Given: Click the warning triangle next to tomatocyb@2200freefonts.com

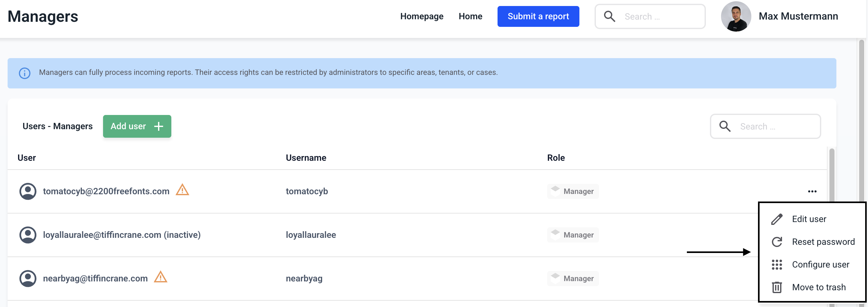Looking at the screenshot, I should pos(182,190).
